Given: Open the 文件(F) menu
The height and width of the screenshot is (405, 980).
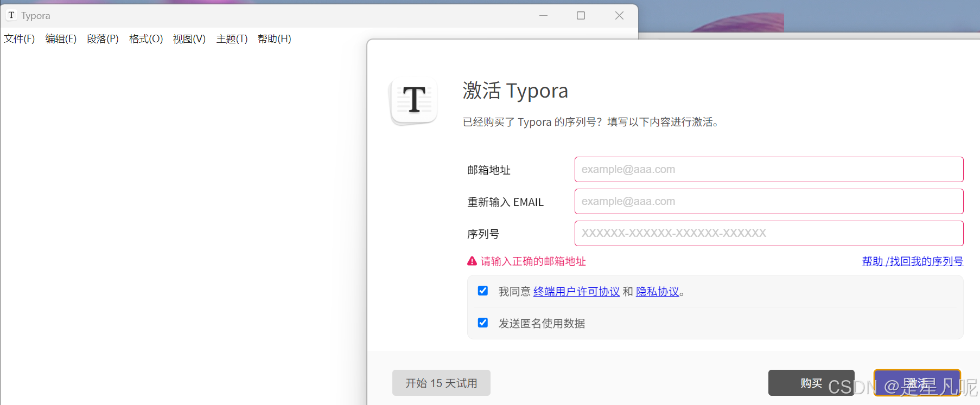Looking at the screenshot, I should click(x=20, y=39).
